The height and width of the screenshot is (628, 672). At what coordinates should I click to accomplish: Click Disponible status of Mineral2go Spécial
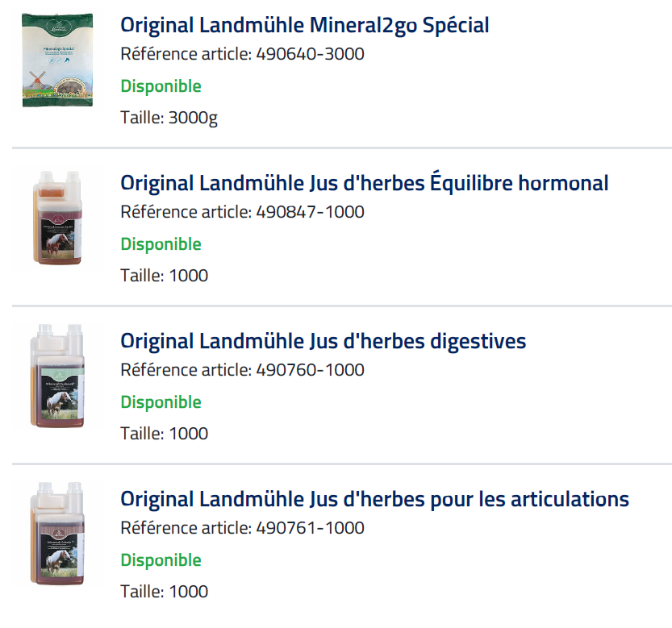pos(161,86)
